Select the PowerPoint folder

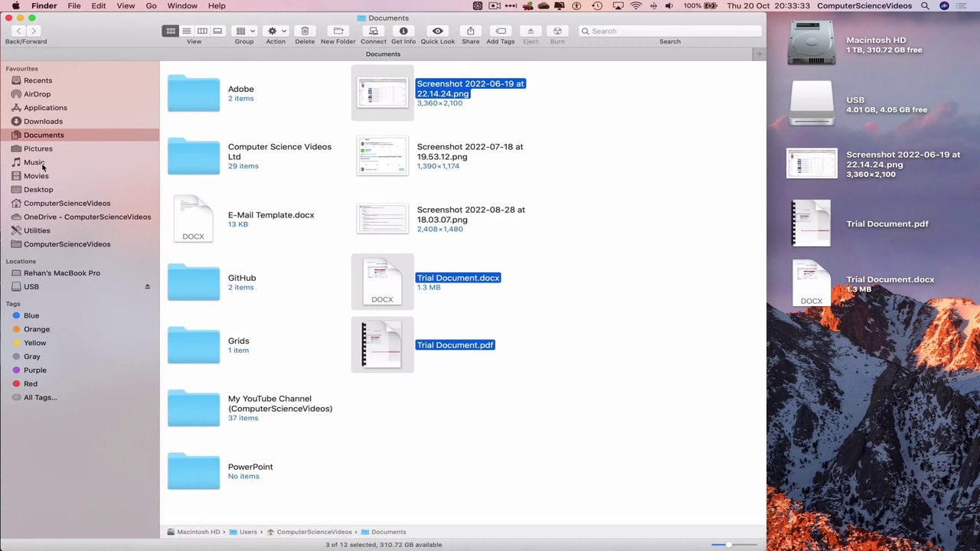(x=194, y=471)
